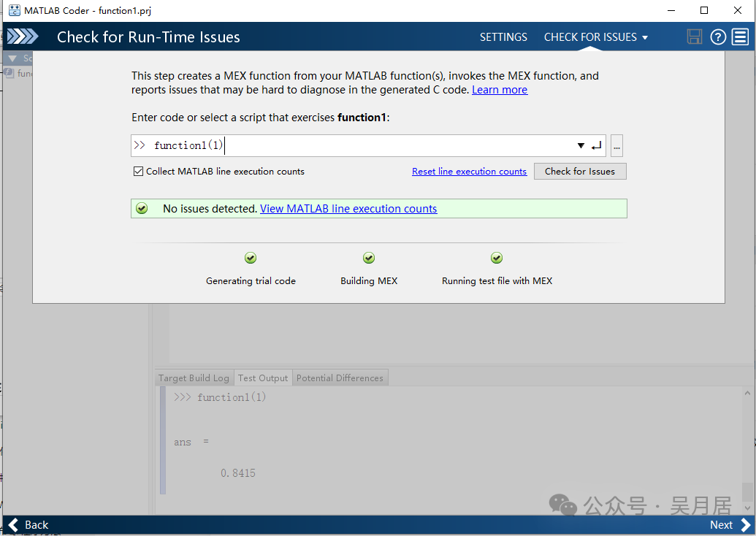
Task: Click the function1(1) test code input field
Action: tap(354, 145)
